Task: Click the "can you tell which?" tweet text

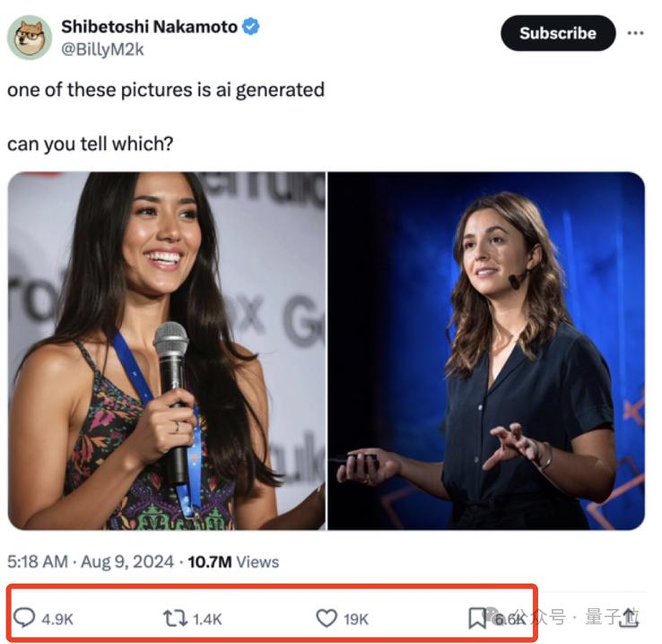Action: 90,144
